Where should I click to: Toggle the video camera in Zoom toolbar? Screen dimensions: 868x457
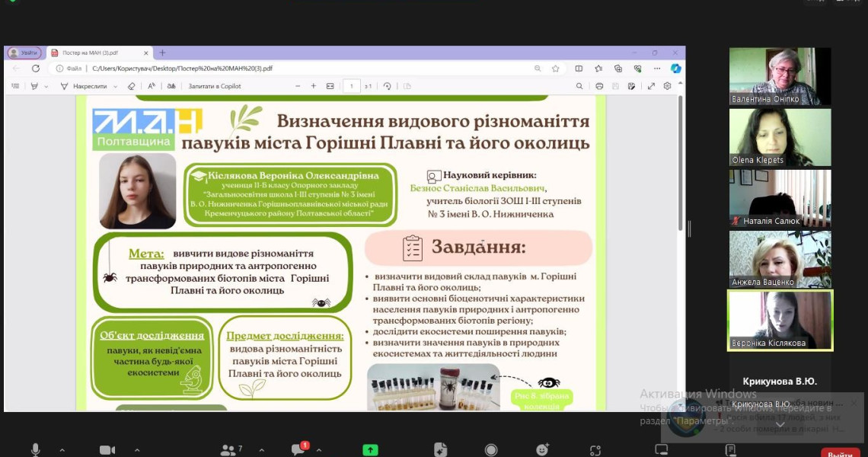pyautogui.click(x=107, y=450)
